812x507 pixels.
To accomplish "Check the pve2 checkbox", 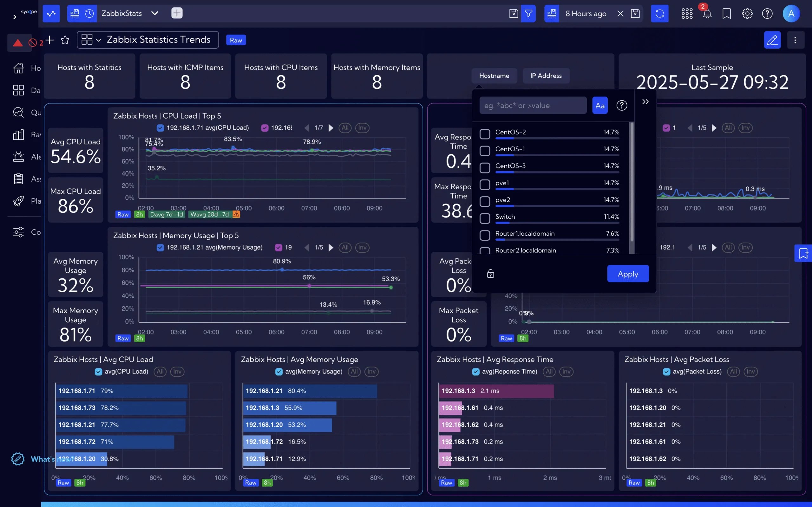I will (x=485, y=201).
